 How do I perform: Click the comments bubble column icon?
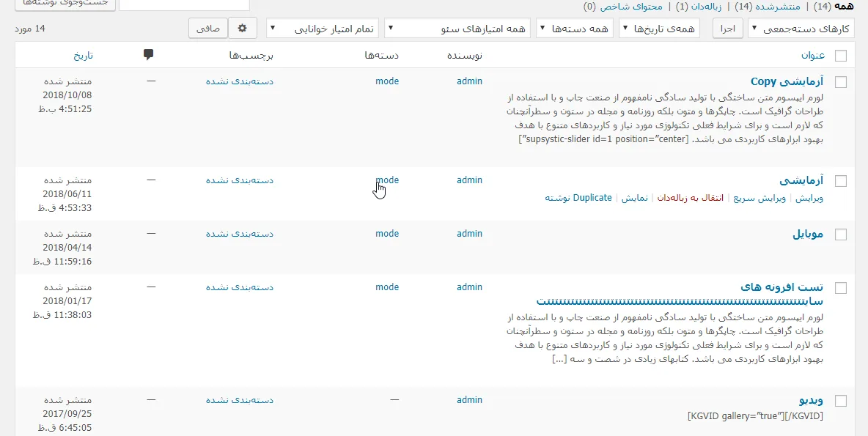148,54
